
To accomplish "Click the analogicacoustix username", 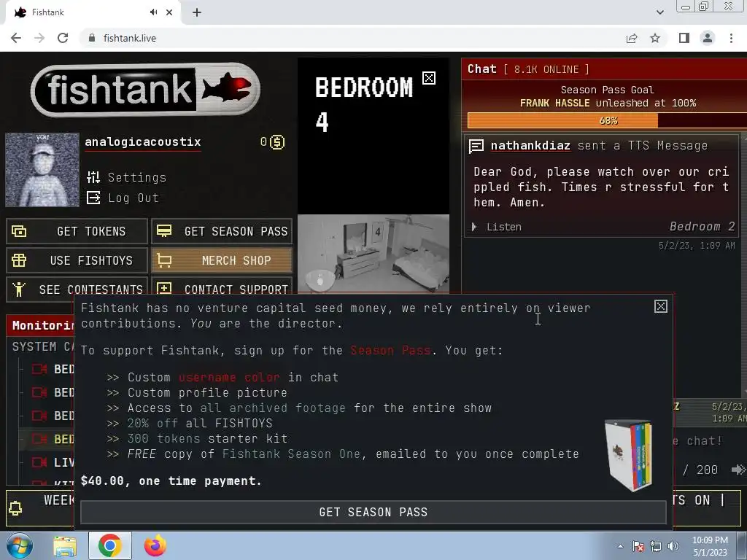I will tap(143, 142).
